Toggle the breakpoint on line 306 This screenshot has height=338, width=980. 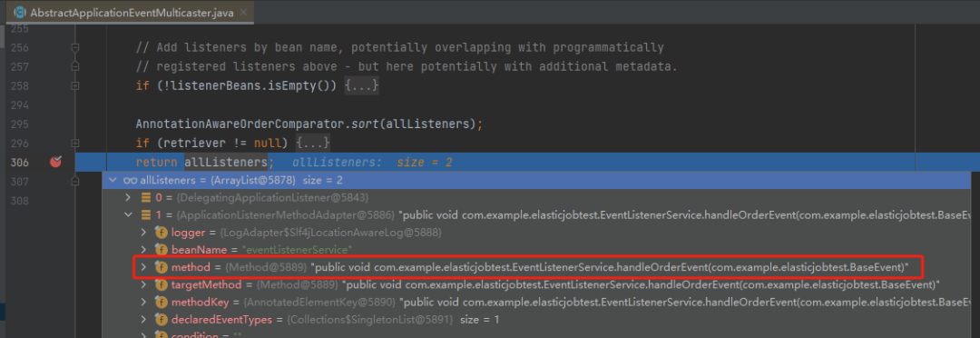tap(55, 162)
